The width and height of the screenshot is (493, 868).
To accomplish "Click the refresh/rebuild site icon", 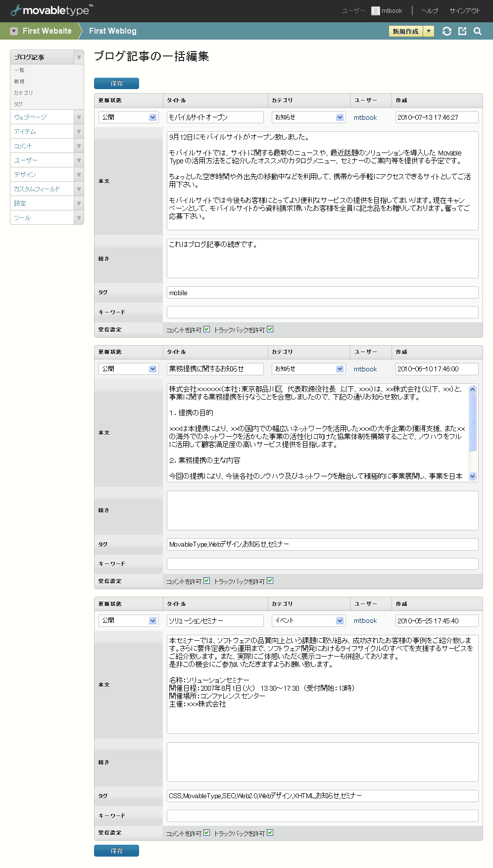I will click(x=447, y=31).
